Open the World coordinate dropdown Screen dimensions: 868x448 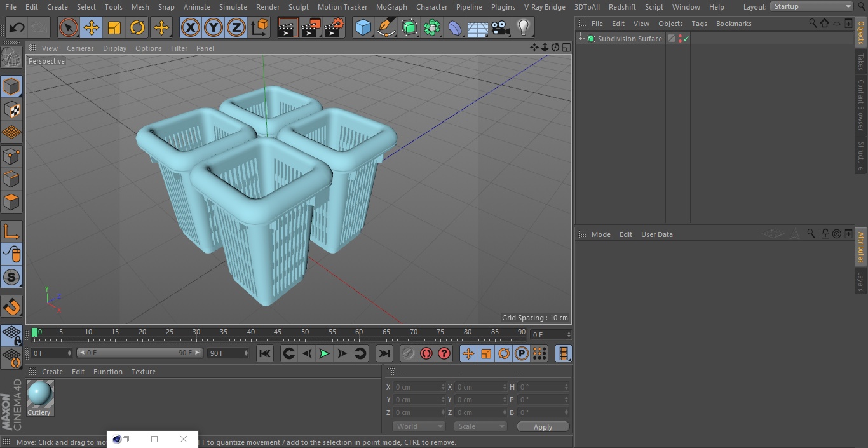[419, 426]
